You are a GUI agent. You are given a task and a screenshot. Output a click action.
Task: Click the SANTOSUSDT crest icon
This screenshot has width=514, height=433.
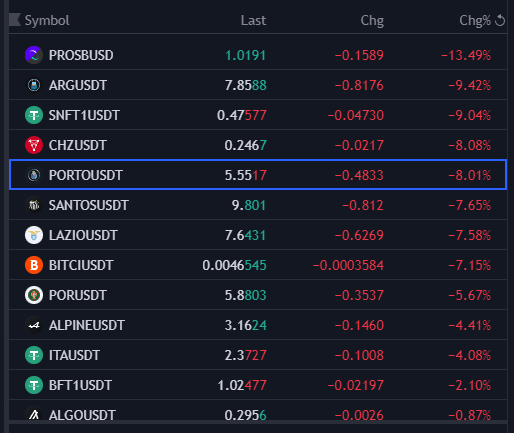pyautogui.click(x=34, y=205)
